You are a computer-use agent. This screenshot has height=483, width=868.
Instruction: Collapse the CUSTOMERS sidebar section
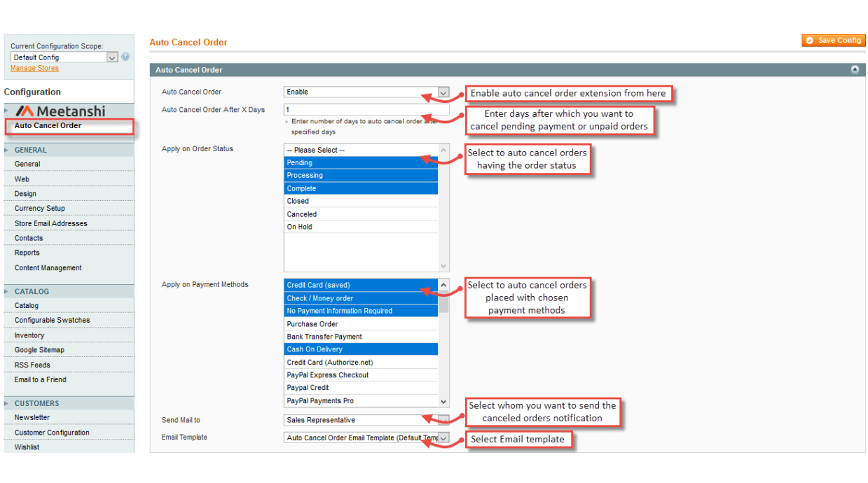(x=36, y=403)
